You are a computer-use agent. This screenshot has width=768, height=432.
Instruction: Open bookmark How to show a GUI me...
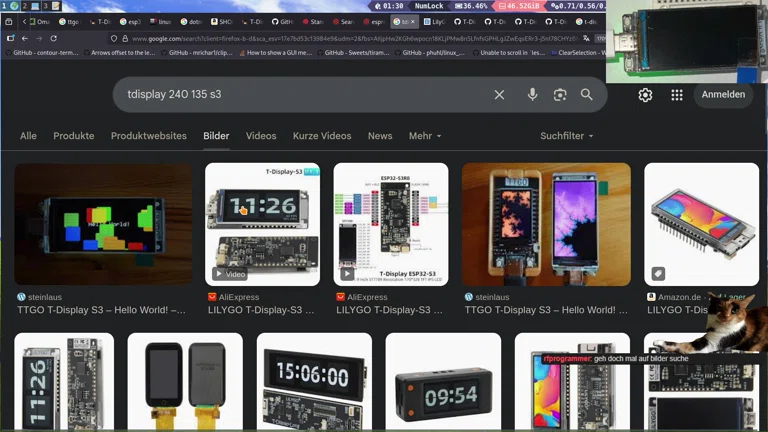[x=275, y=52]
